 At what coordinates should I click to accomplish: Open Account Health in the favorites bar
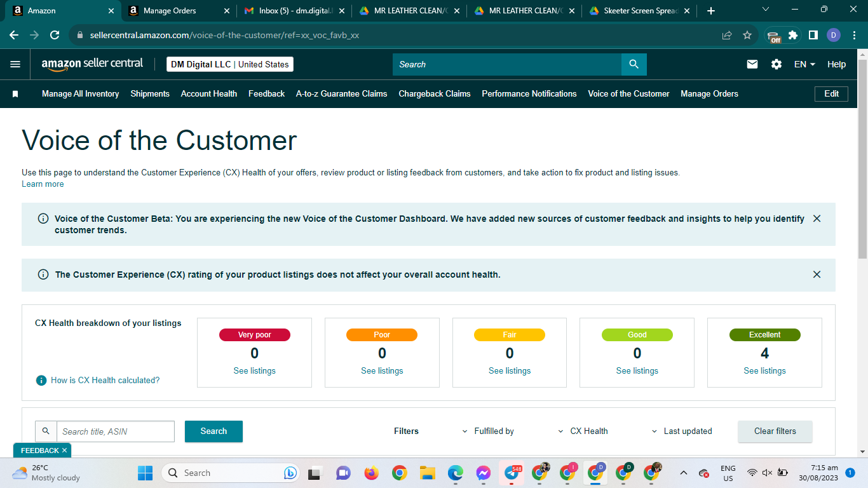pos(209,94)
